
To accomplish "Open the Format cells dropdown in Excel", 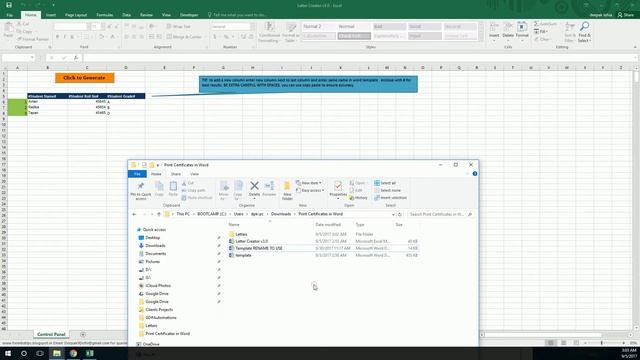I will pyautogui.click(x=522, y=32).
